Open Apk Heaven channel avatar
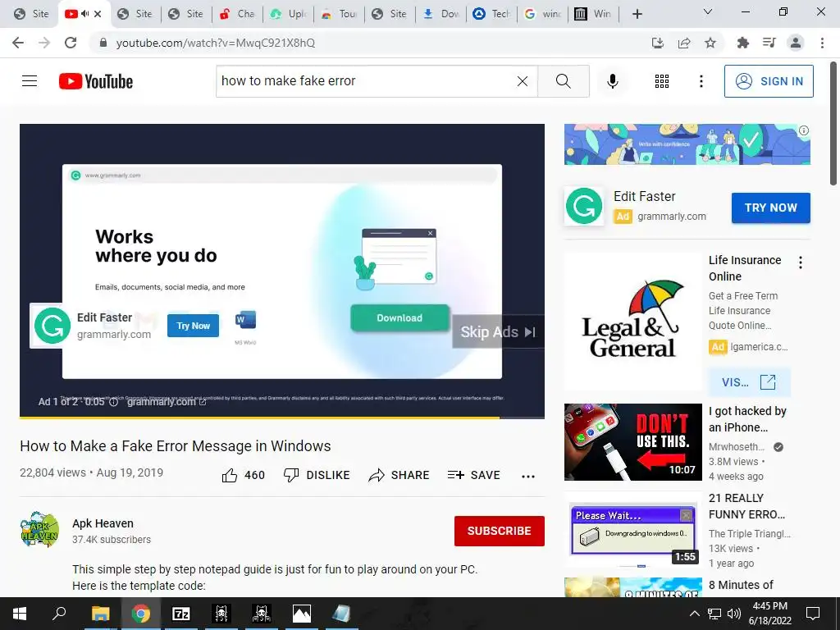840x630 pixels. tap(39, 529)
